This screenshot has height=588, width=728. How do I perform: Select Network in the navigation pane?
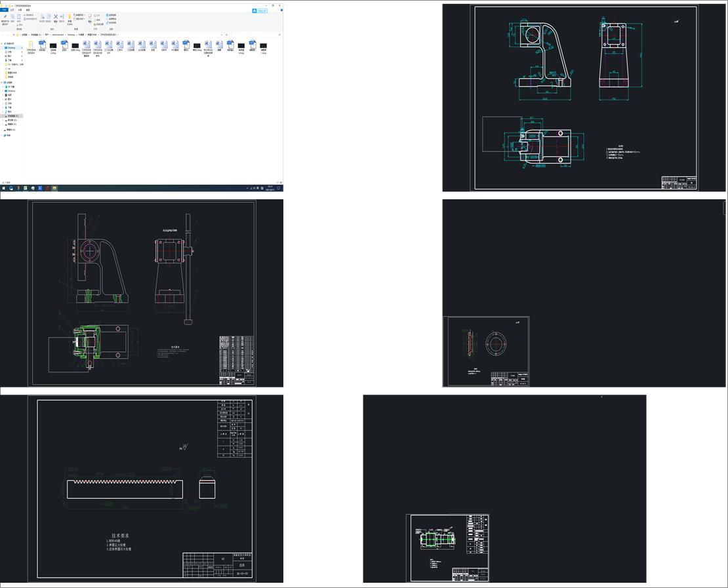(x=7, y=136)
